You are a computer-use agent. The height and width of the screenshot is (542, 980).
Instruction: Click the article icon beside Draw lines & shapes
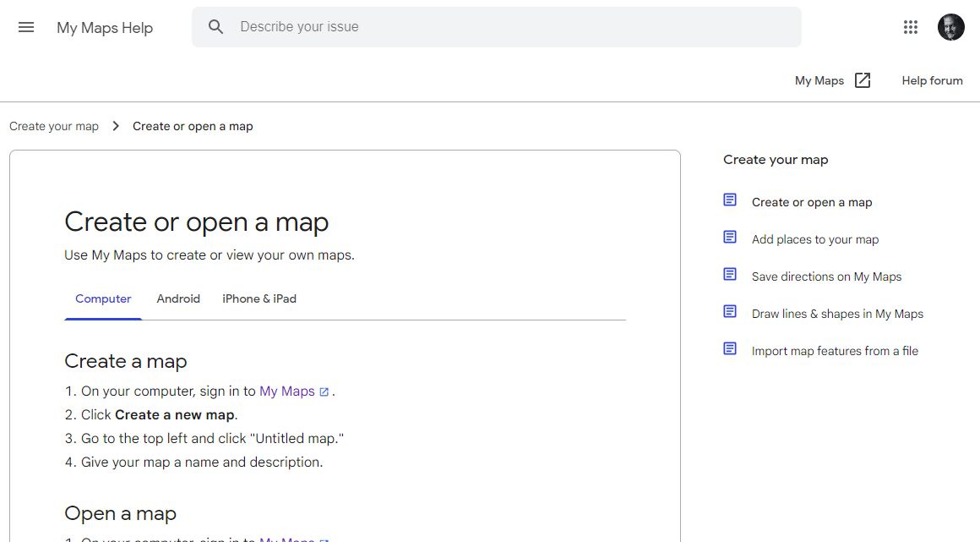click(730, 312)
